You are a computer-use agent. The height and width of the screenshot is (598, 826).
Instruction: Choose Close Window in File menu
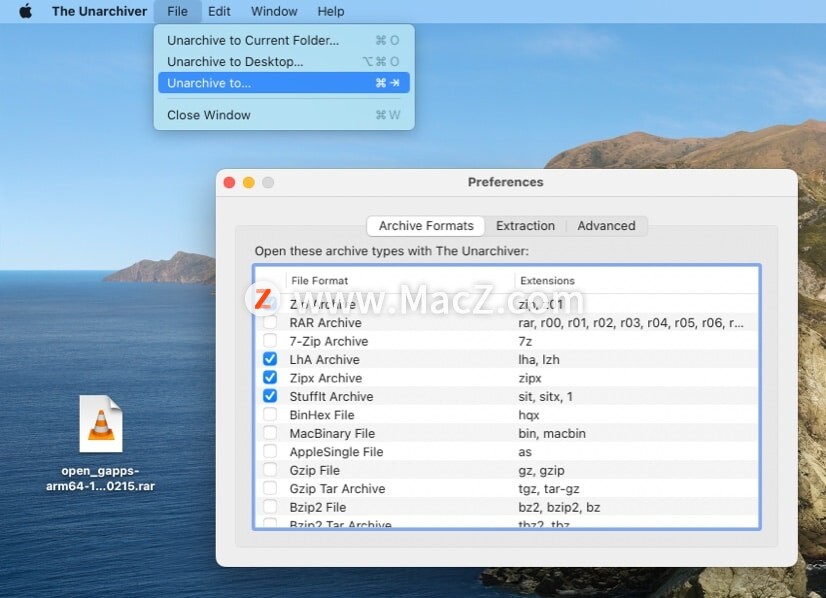(283, 115)
